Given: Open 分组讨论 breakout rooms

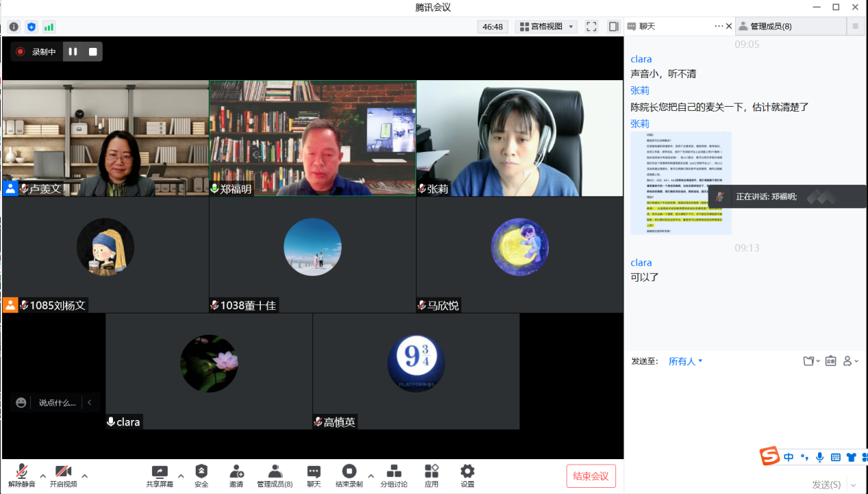Looking at the screenshot, I should 394,471.
